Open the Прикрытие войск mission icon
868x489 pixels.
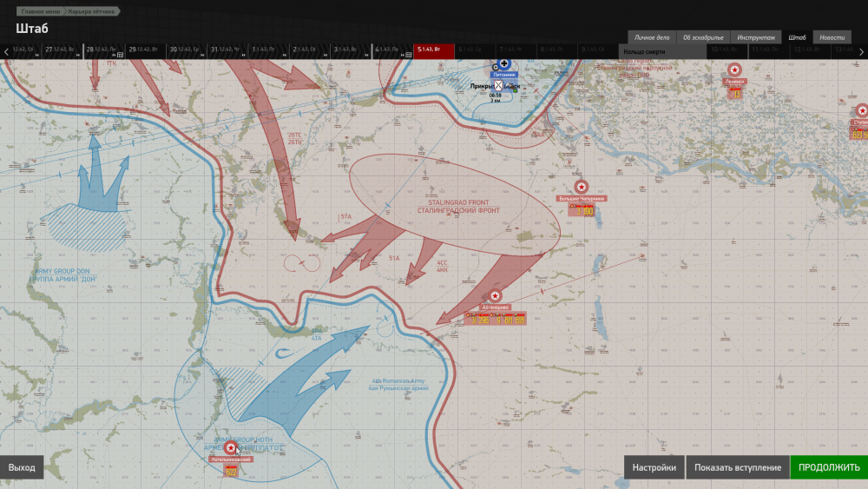point(499,86)
